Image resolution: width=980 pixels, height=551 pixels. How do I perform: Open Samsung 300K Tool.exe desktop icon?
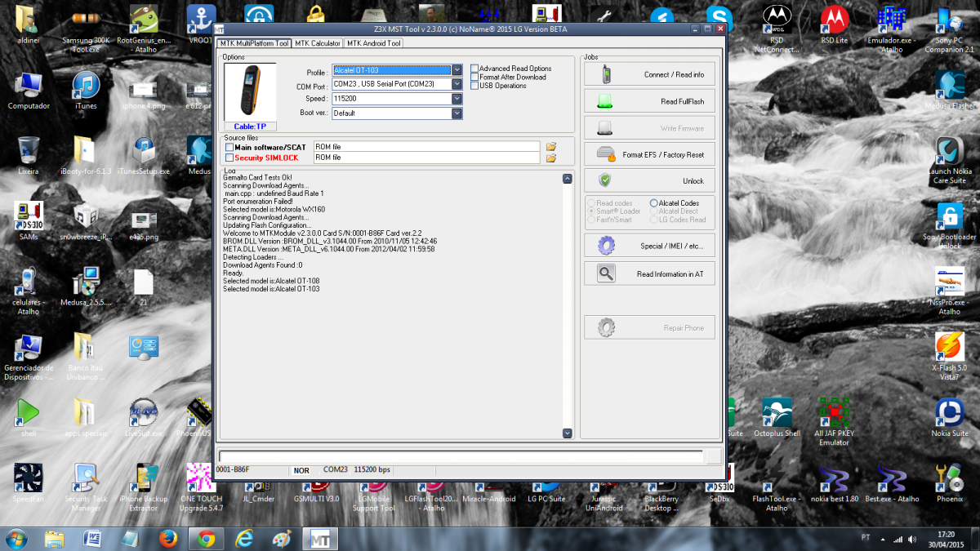coord(86,29)
